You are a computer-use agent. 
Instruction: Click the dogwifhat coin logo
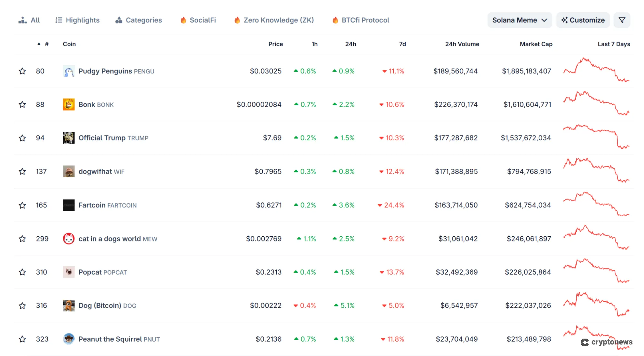tap(68, 172)
